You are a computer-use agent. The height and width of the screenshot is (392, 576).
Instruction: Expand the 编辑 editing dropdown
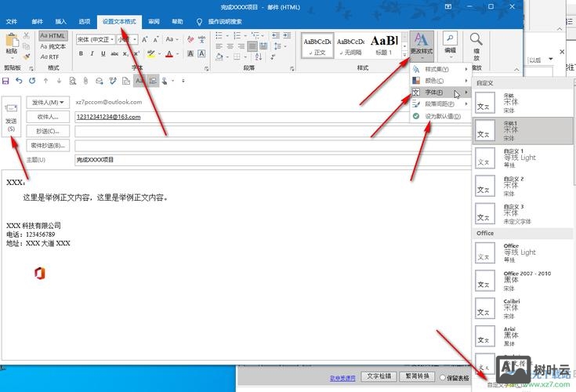pos(450,46)
